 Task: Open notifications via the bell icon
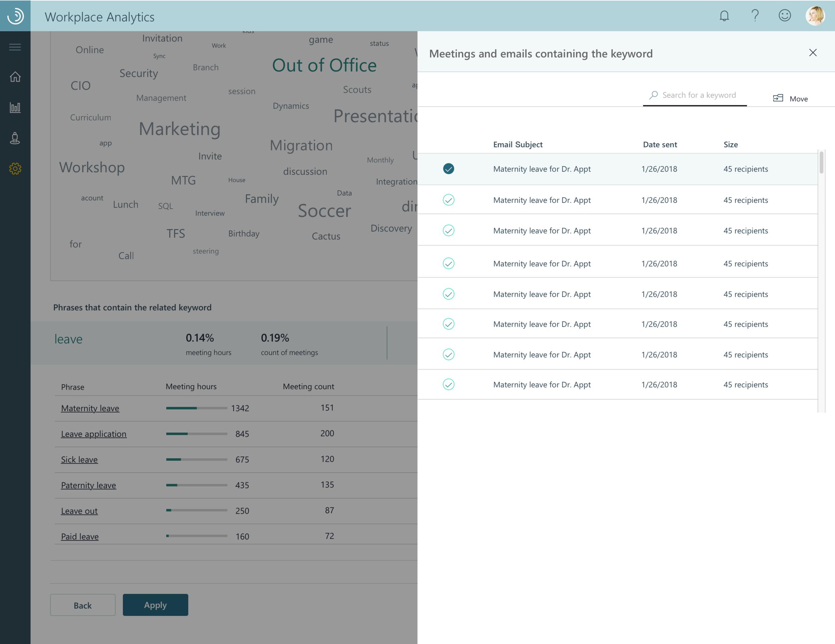coord(724,16)
